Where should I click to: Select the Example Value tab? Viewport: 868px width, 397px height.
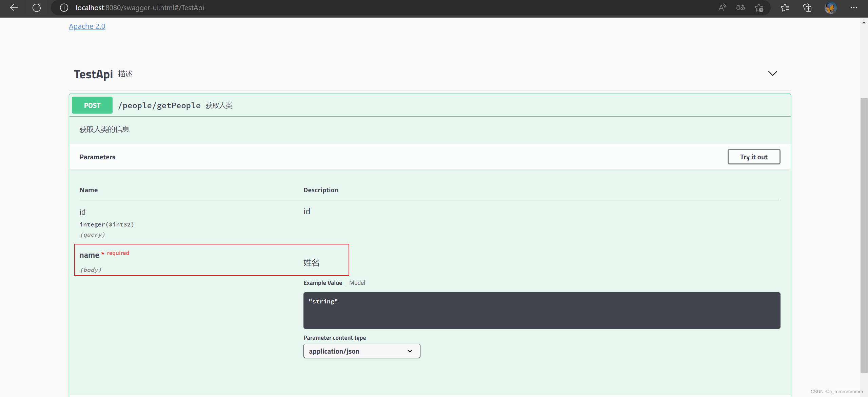click(322, 283)
